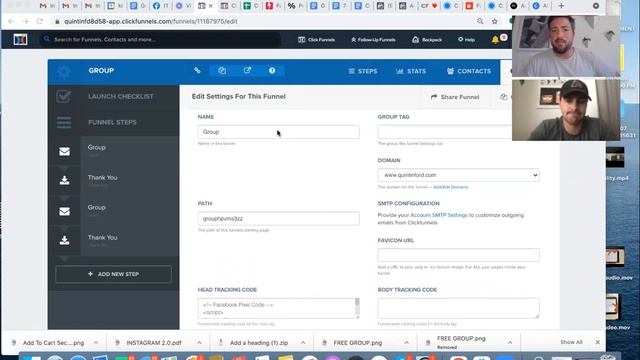Open the funnel settings gear icon

pos(64,71)
